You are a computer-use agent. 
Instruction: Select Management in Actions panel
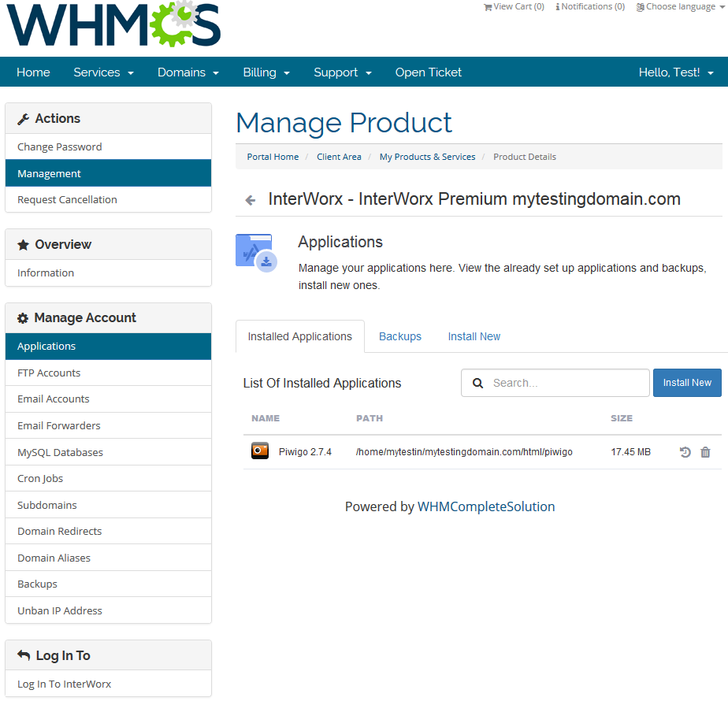click(x=108, y=173)
